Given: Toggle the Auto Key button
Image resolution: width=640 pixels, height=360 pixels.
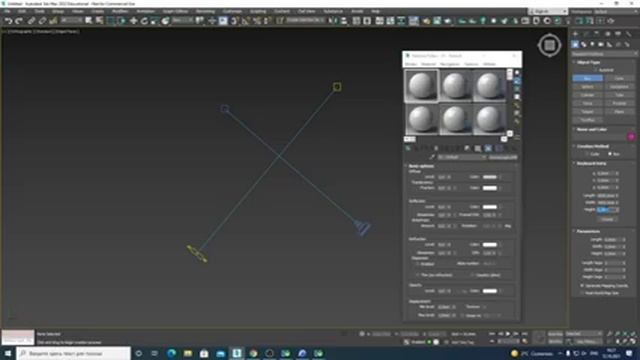Looking at the screenshot, I should pyautogui.click(x=555, y=334).
